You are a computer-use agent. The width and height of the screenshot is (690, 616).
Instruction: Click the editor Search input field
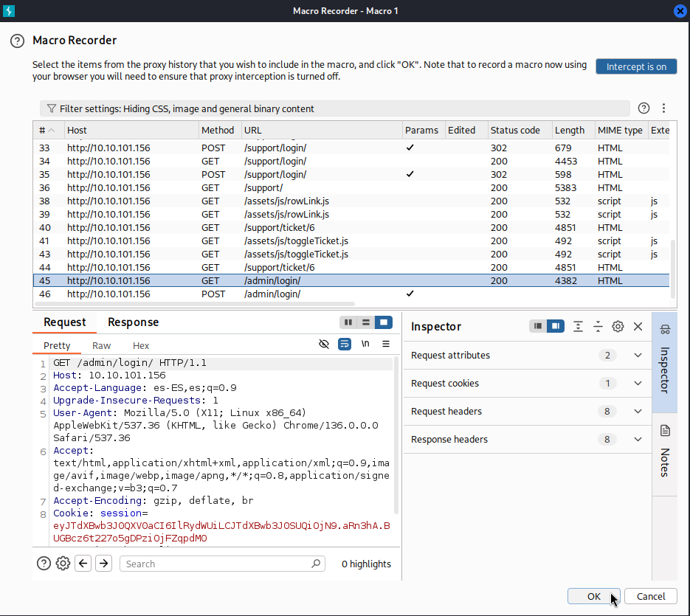222,564
